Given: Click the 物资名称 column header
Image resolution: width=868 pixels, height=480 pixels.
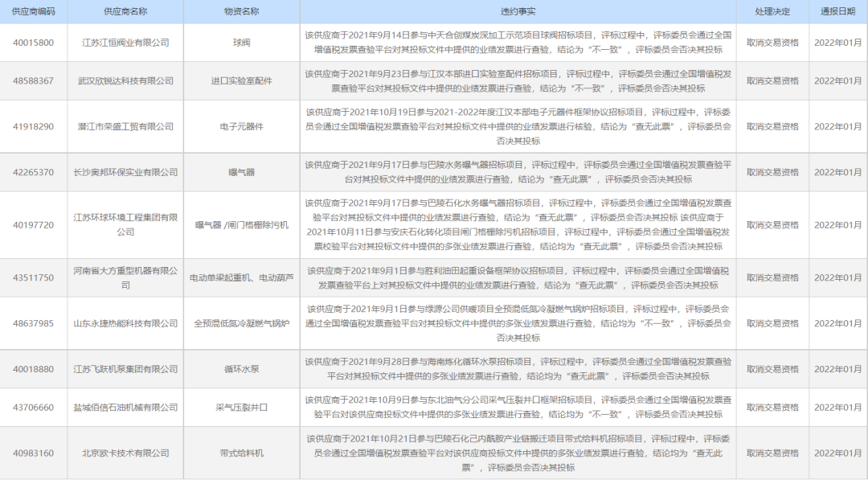Looking at the screenshot, I should (x=241, y=11).
